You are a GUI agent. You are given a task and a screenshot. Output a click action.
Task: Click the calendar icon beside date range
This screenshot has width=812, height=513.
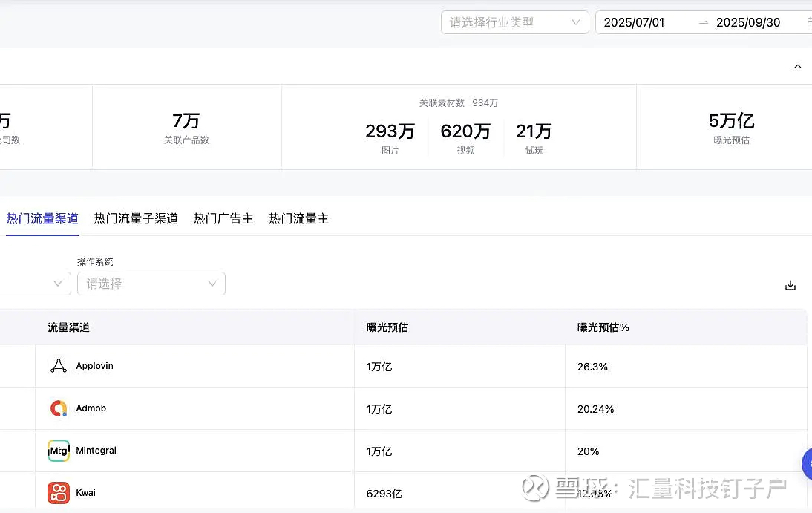809,22
